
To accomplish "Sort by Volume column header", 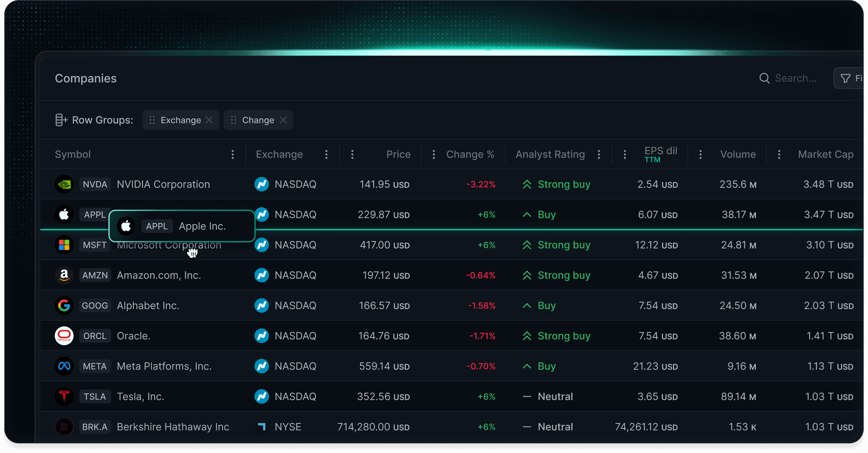I will point(738,154).
